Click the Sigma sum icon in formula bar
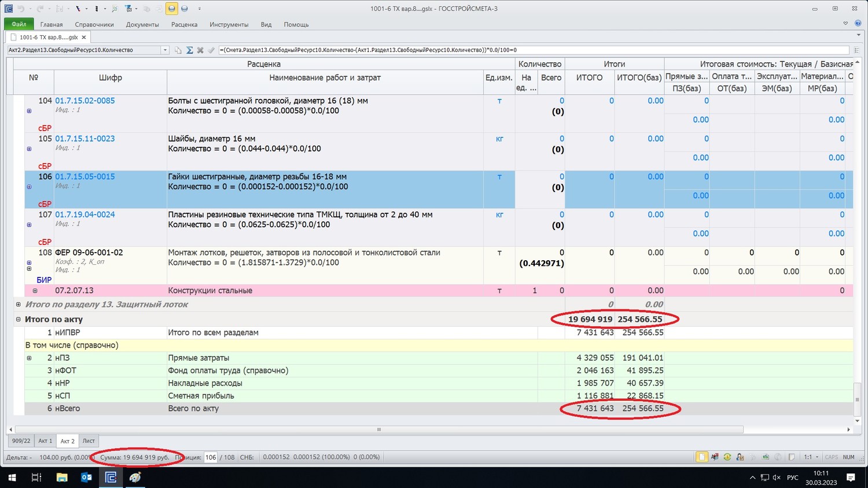The height and width of the screenshot is (488, 868). (189, 50)
